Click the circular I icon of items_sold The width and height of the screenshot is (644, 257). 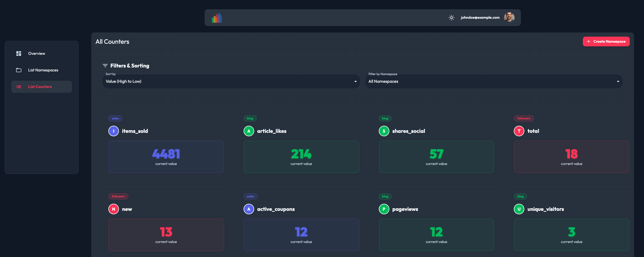[113, 131]
